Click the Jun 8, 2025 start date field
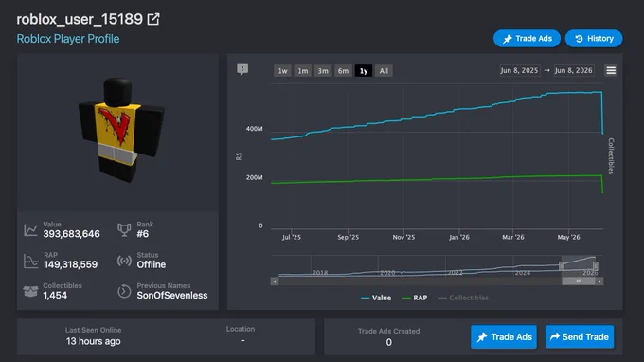This screenshot has height=362, width=644. coord(519,70)
